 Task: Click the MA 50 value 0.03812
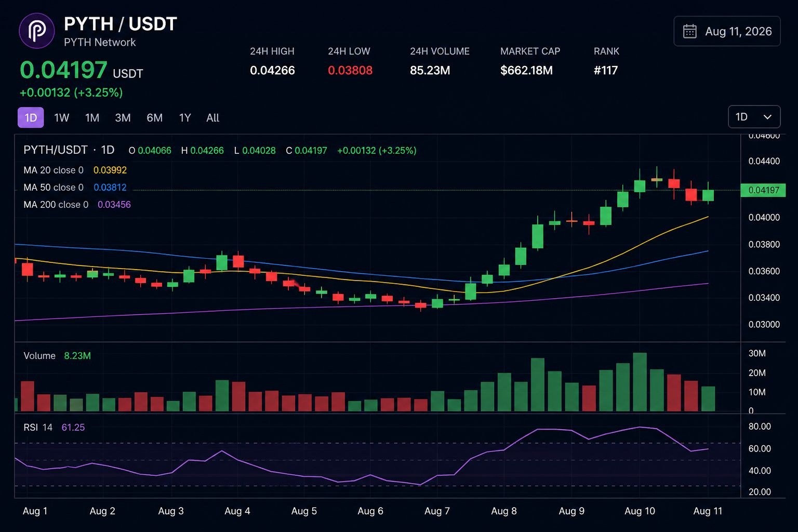click(x=110, y=188)
